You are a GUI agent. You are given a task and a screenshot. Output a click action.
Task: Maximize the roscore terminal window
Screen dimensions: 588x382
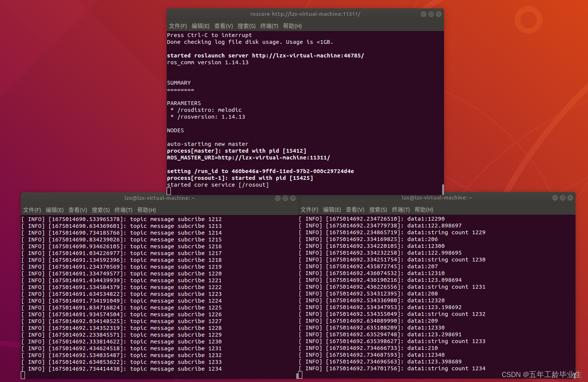431,14
